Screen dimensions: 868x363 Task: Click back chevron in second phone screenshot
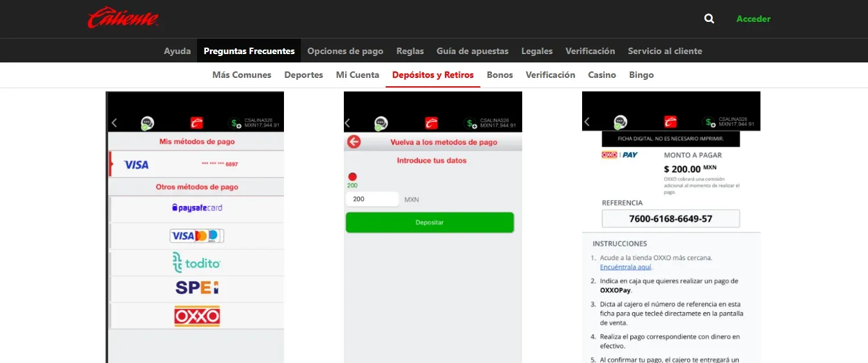click(x=347, y=123)
